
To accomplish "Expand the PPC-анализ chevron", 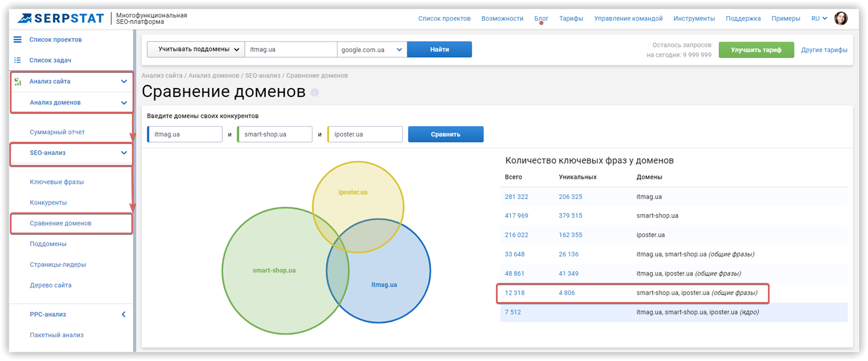I will 124,315.
